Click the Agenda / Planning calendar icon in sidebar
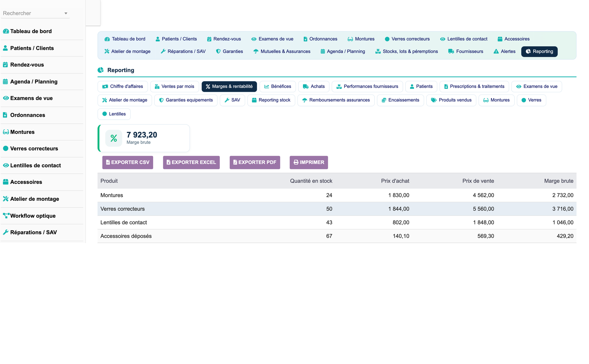The height and width of the screenshot is (364, 589). pos(5,82)
